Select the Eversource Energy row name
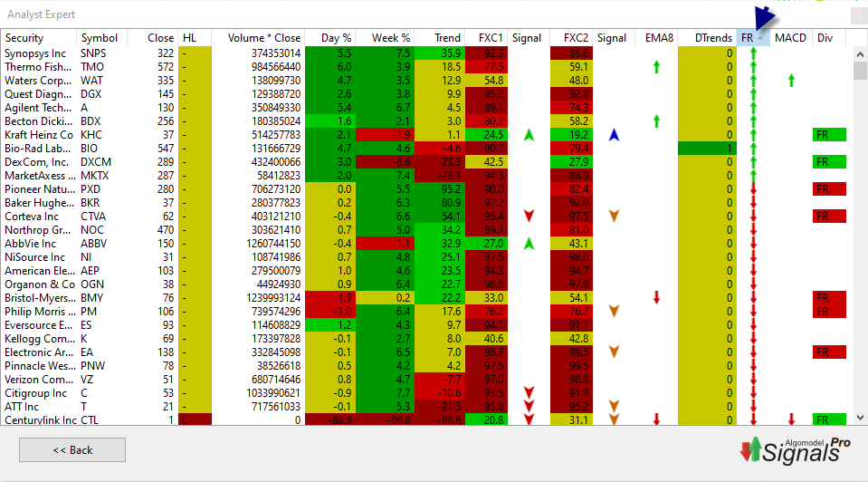 click(x=39, y=325)
